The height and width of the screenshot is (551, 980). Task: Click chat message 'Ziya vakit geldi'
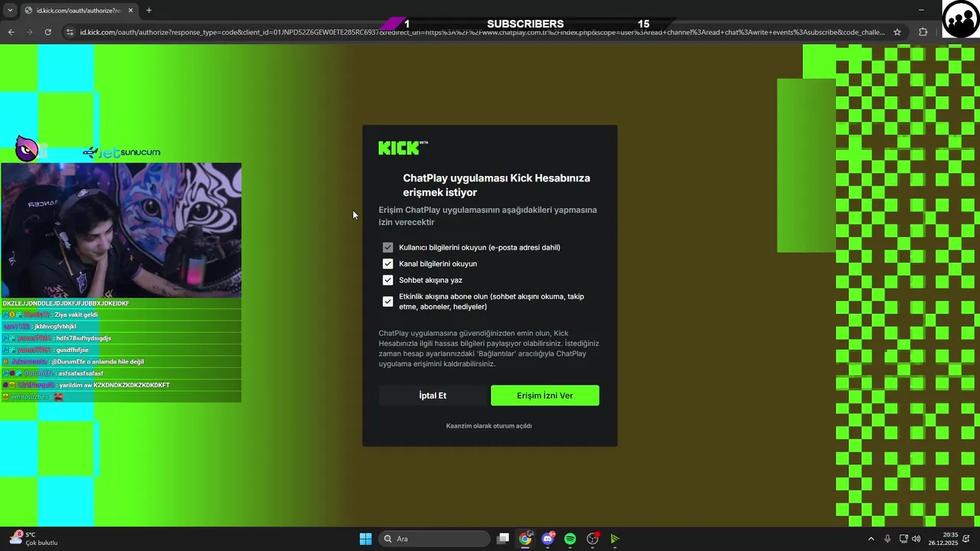[76, 315]
